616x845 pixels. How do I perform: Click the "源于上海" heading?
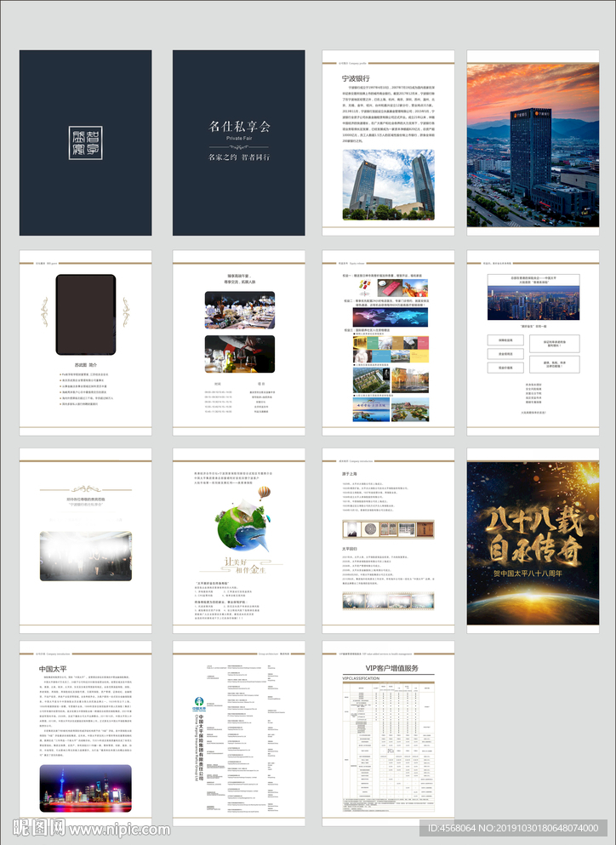pyautogui.click(x=349, y=474)
